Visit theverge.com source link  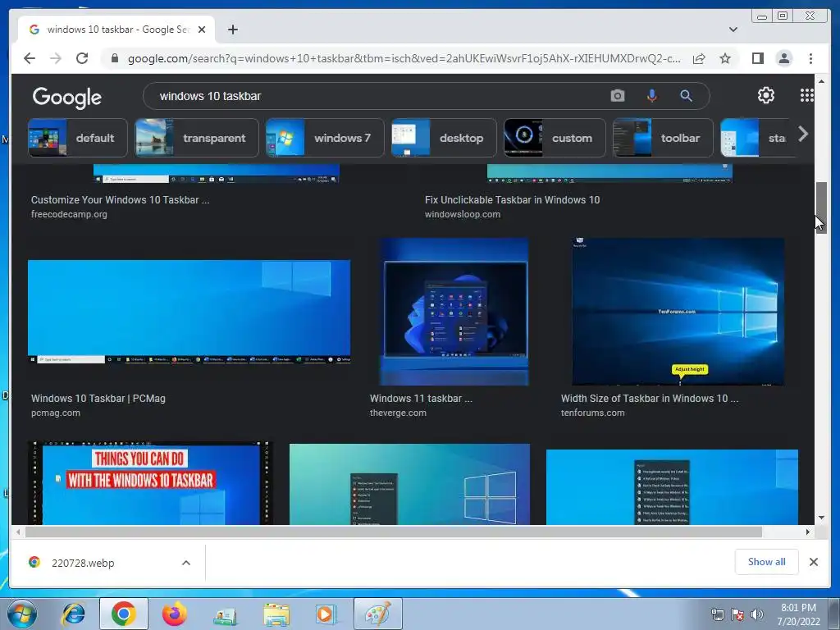(398, 413)
